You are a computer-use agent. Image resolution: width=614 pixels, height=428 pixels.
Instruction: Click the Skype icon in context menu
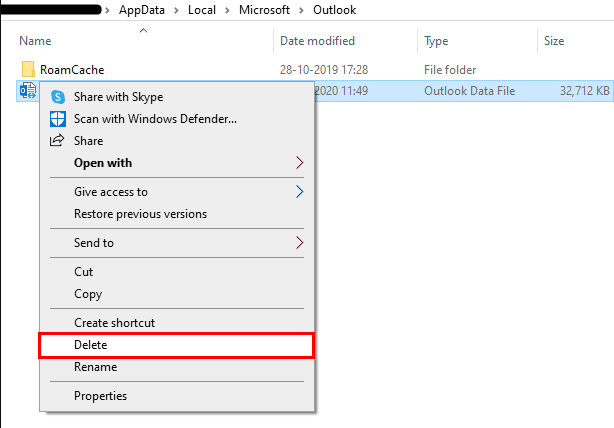[57, 97]
